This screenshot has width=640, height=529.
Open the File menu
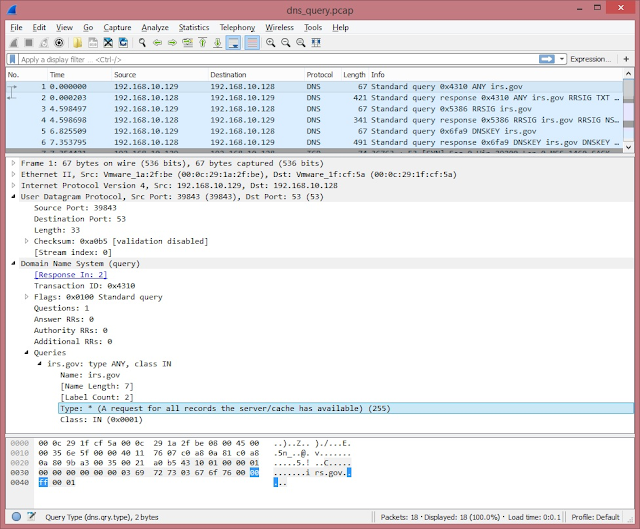16,27
